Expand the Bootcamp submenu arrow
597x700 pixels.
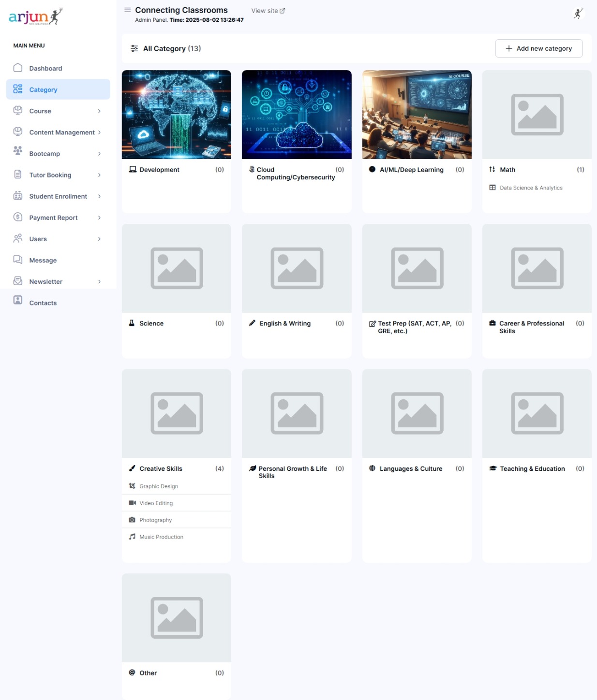[x=99, y=154]
